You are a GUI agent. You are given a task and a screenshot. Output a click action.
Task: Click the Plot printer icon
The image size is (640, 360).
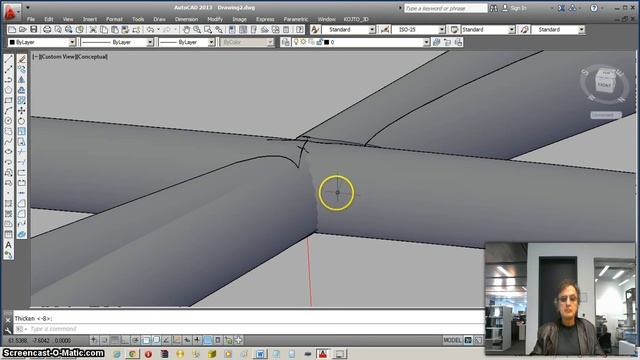(47, 29)
